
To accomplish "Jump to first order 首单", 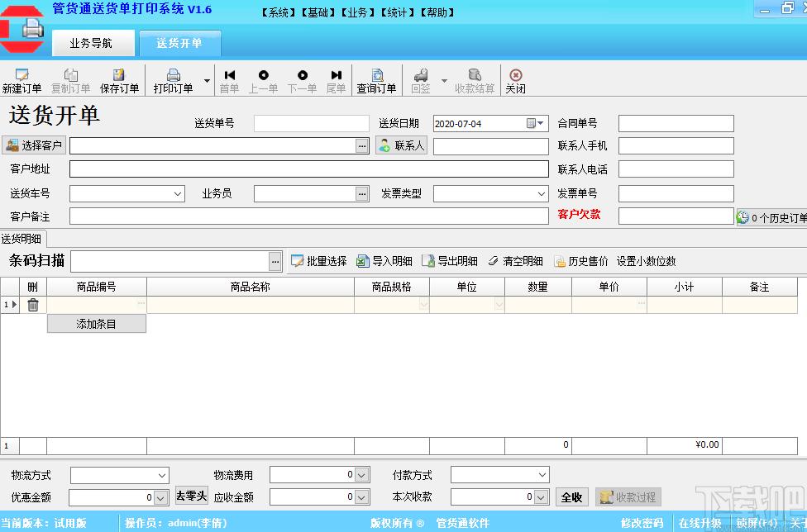I will (x=230, y=81).
